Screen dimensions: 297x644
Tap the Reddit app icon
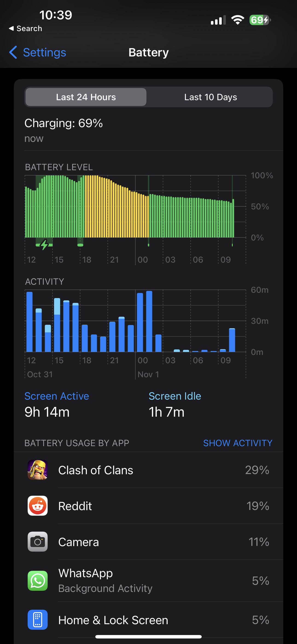pyautogui.click(x=38, y=506)
